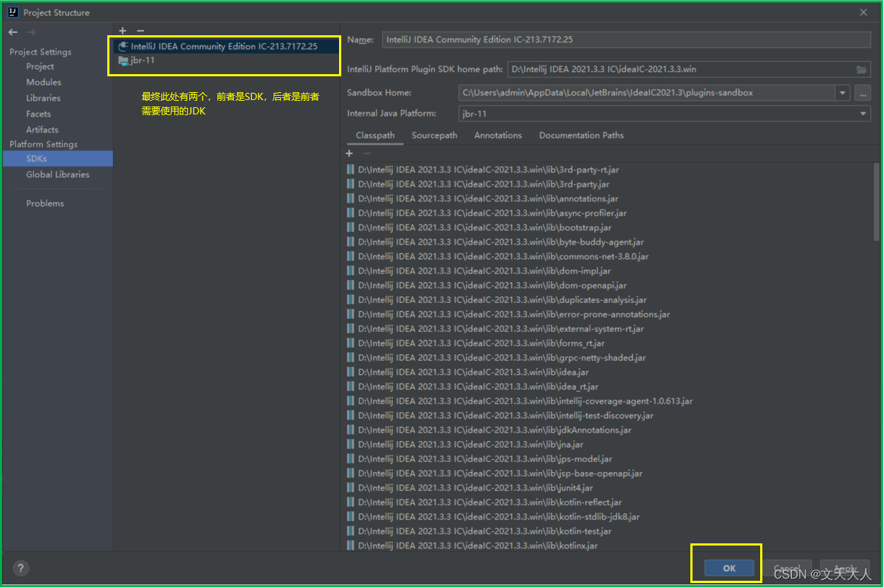Click the ellipsis button beside Sandbox Home
This screenshot has height=588, width=884.
[x=862, y=92]
